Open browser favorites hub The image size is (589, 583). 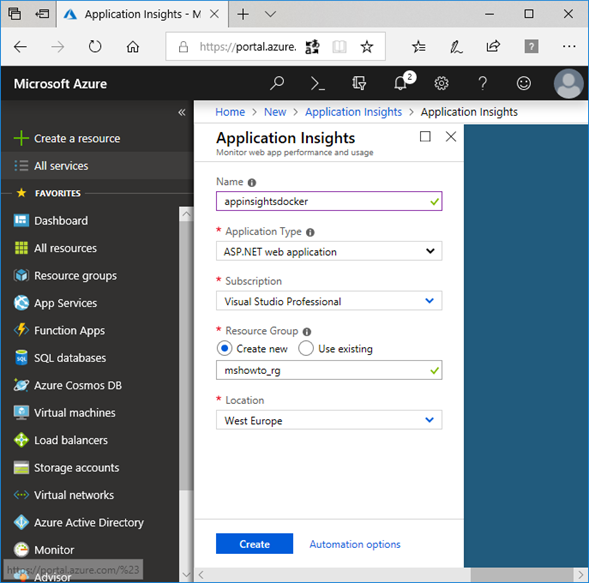coord(418,47)
